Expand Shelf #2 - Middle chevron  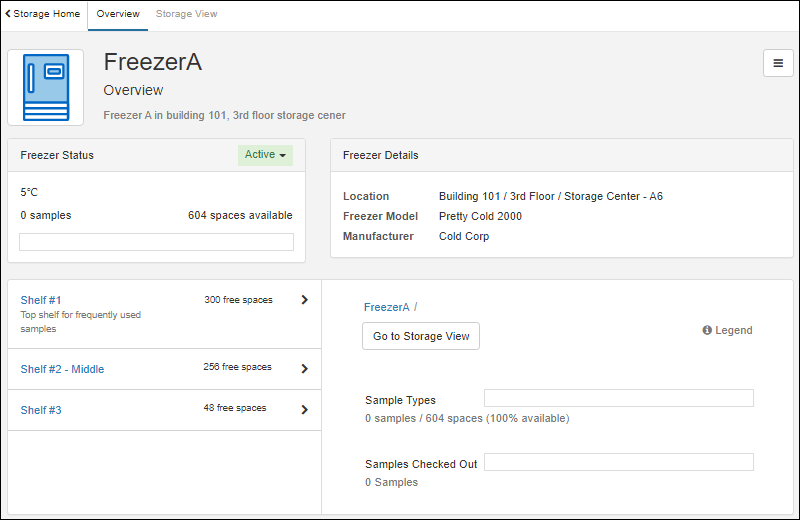[x=304, y=368]
